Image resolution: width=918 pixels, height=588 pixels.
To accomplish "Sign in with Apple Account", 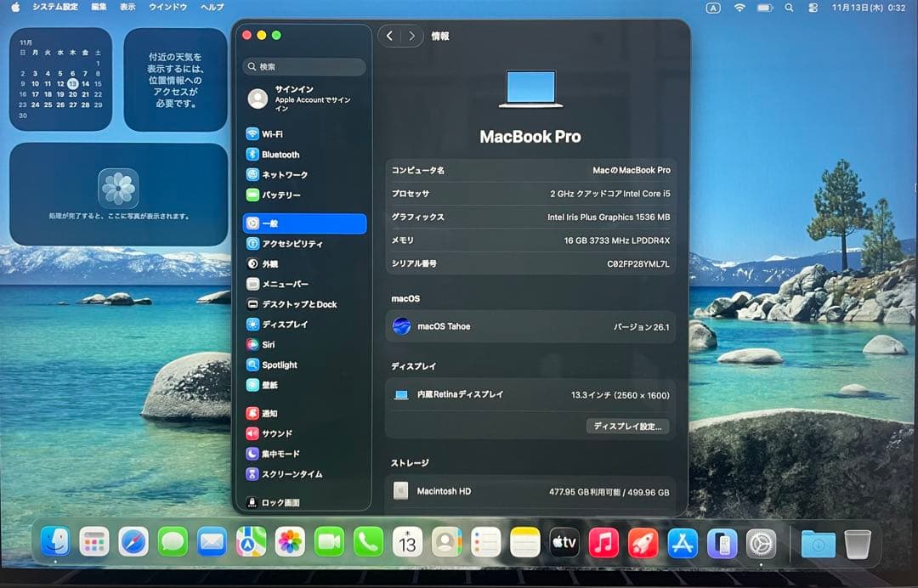I will tap(295, 98).
